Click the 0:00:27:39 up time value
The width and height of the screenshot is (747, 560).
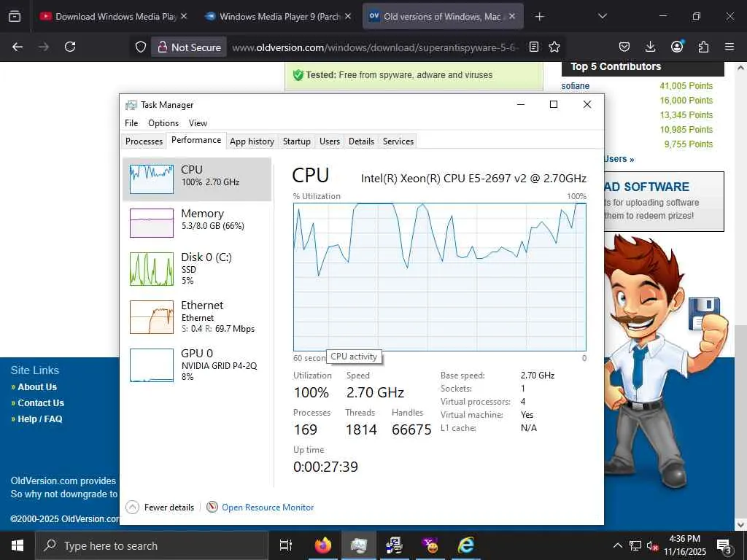point(325,467)
